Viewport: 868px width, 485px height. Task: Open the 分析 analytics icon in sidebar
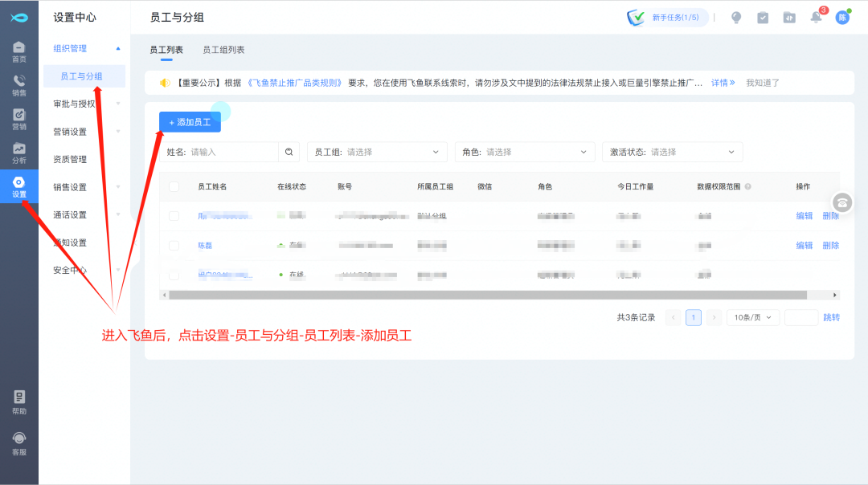tap(18, 153)
